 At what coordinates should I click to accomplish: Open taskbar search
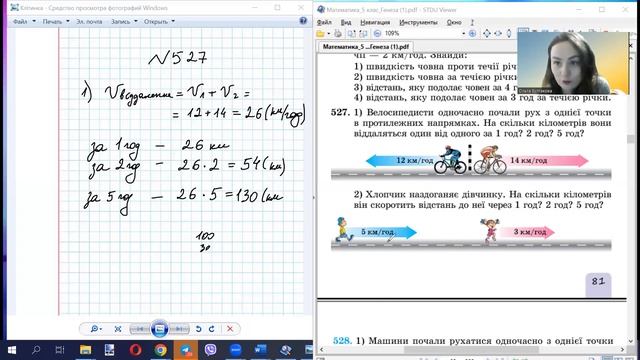tap(36, 350)
